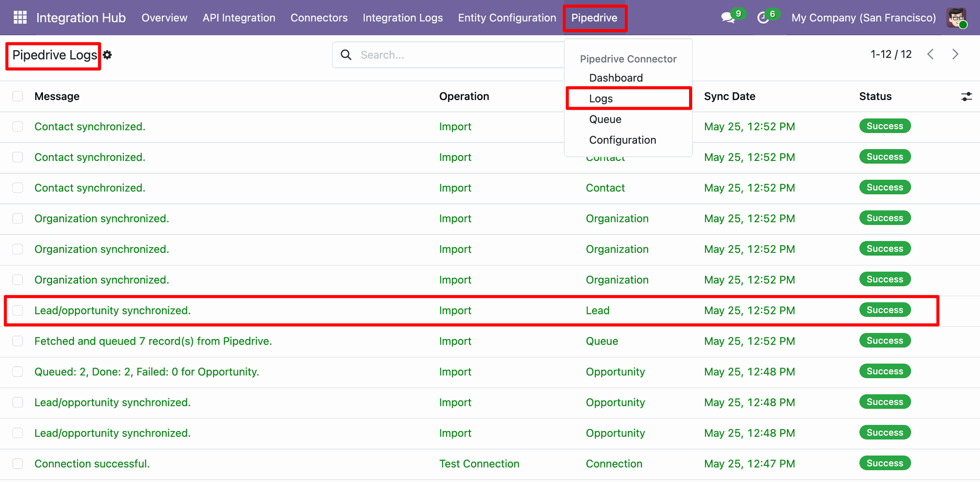The image size is (980, 482).
Task: Toggle the select-all header checkbox
Action: click(x=18, y=97)
